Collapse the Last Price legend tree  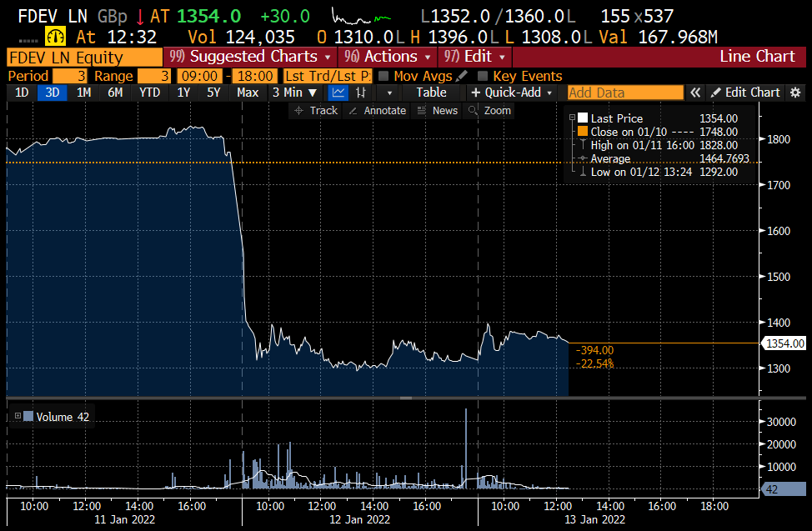click(572, 118)
